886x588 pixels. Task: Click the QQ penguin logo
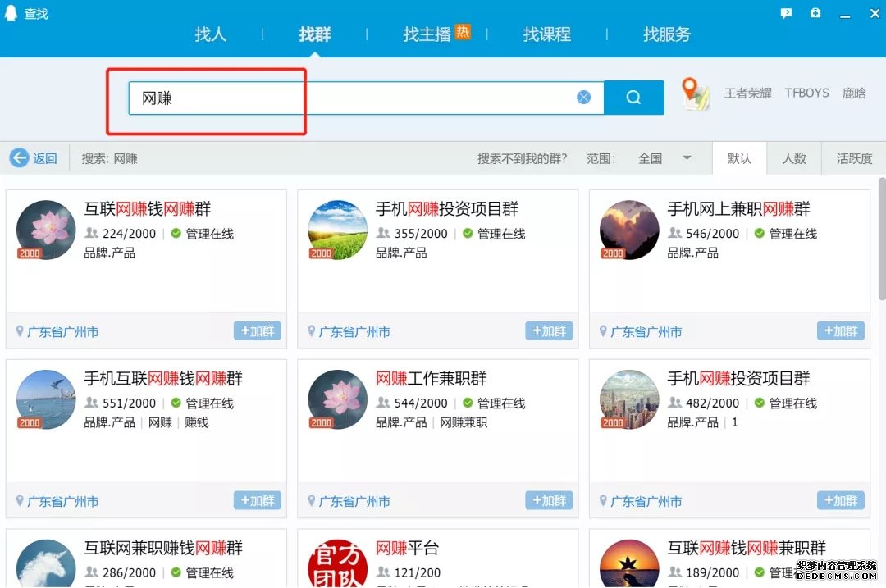11,12
